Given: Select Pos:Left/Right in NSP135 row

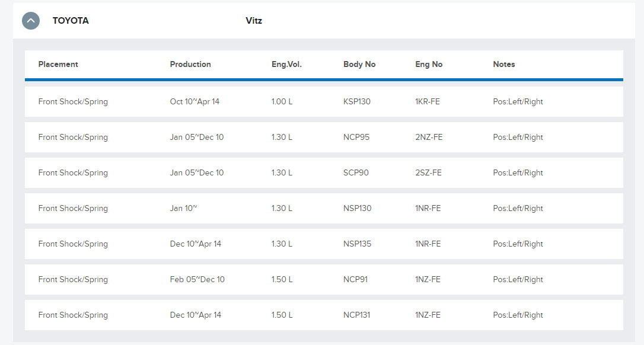Looking at the screenshot, I should point(518,244).
